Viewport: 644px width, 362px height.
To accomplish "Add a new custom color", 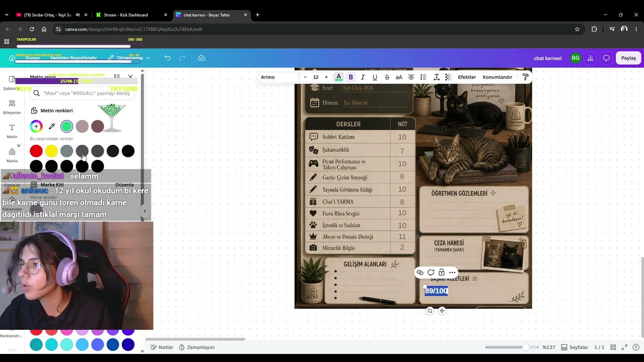I will (x=36, y=126).
